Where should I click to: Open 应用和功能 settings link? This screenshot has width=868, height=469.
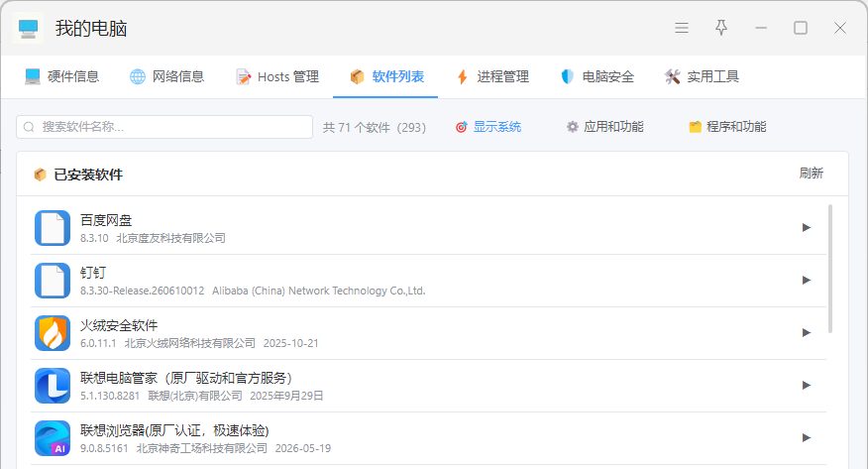coord(605,127)
